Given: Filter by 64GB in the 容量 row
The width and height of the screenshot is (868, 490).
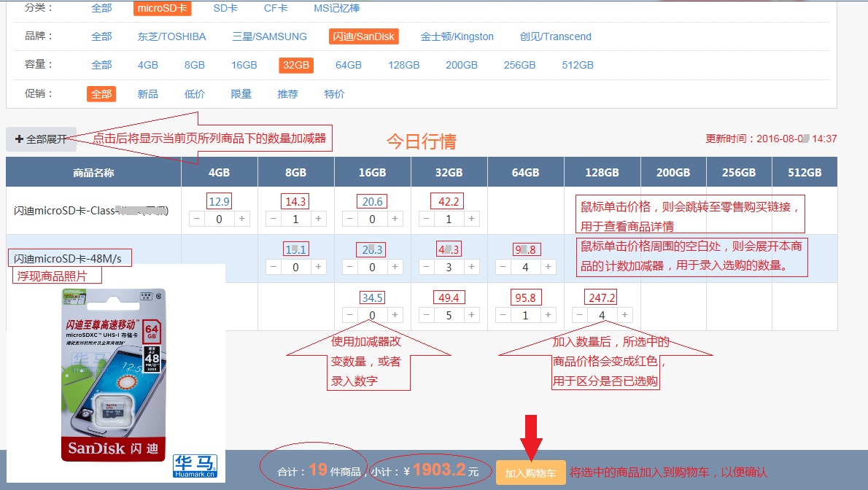Looking at the screenshot, I should tap(349, 65).
